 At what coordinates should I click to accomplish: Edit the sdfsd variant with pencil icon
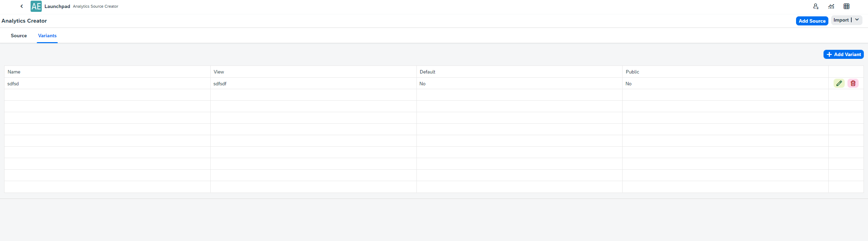[x=839, y=83]
